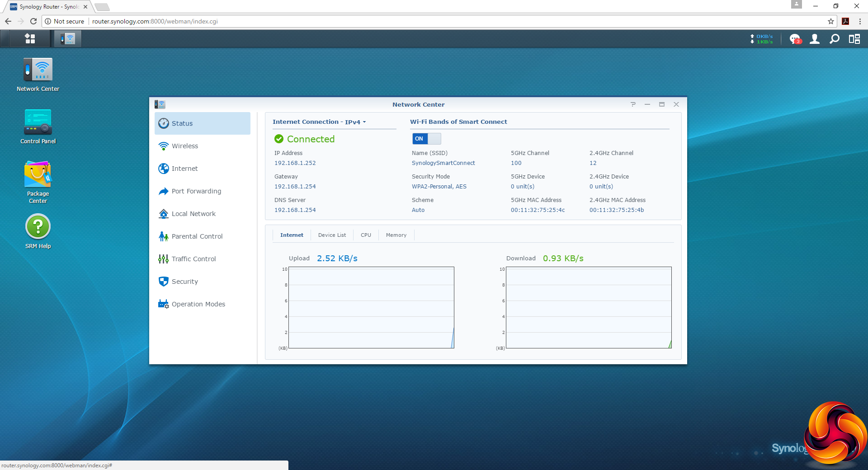Click the user account icon

coord(814,39)
